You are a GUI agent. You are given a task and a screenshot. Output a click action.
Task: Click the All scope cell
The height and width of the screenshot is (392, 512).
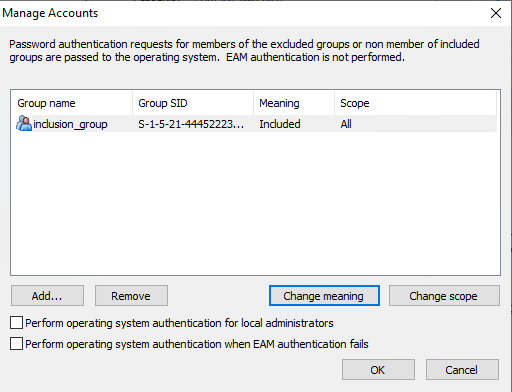(x=346, y=124)
